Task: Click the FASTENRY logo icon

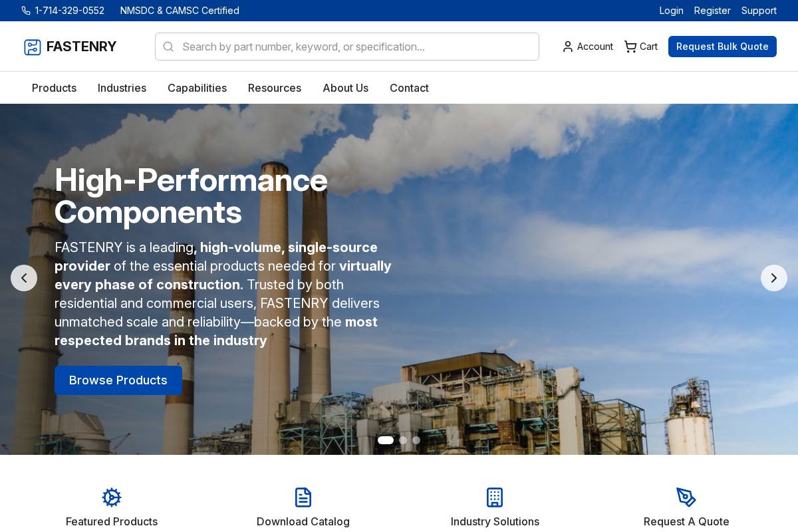Action: [x=33, y=47]
